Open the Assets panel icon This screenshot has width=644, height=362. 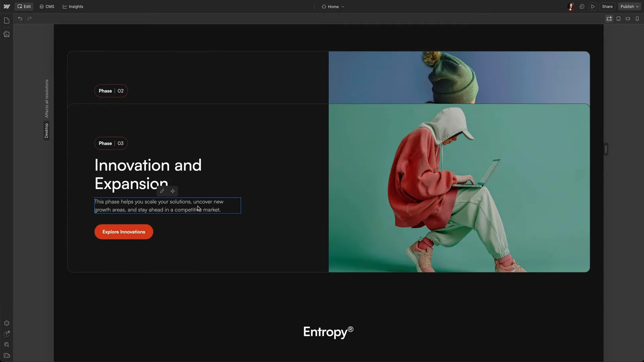(7, 34)
